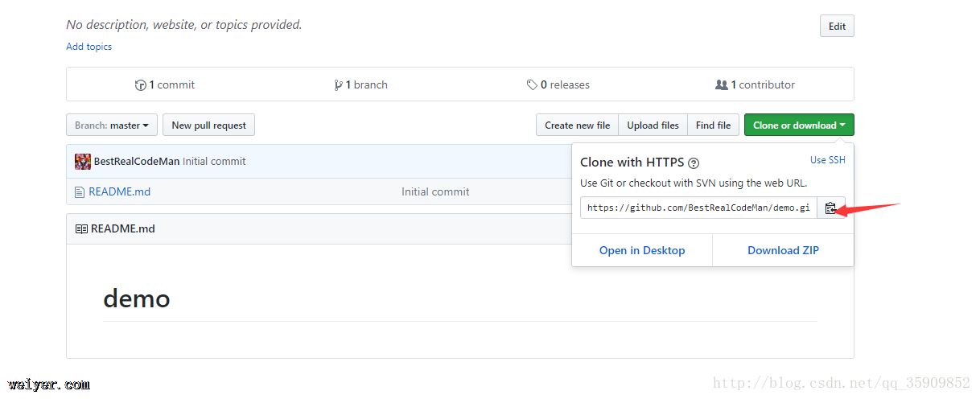Click Find file button

coord(713,125)
